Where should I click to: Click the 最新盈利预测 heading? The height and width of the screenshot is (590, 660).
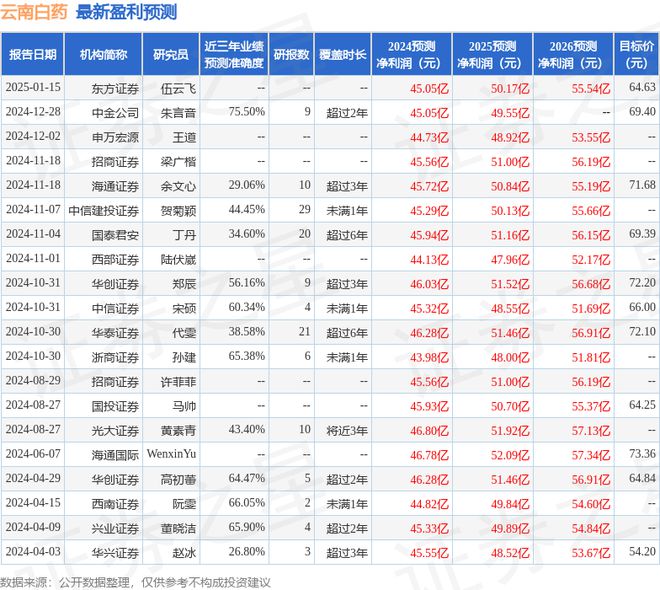(x=126, y=12)
